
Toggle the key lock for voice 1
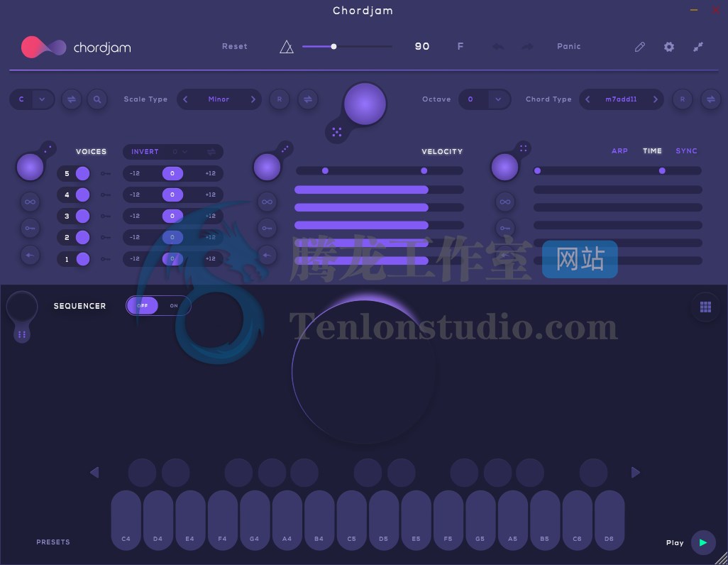coord(106,259)
